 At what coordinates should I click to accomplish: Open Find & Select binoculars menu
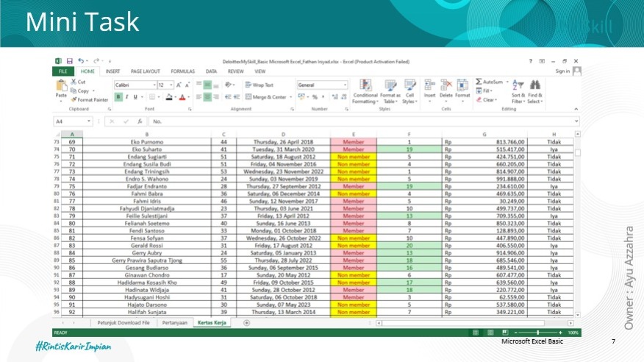point(534,92)
